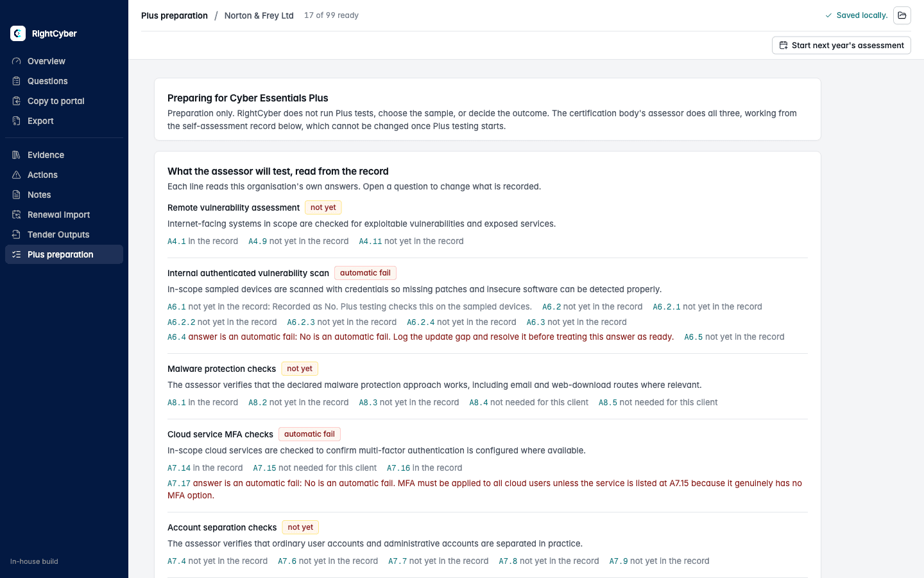Click the Plus preparation checklist icon
This screenshot has width=924, height=578.
tap(17, 254)
